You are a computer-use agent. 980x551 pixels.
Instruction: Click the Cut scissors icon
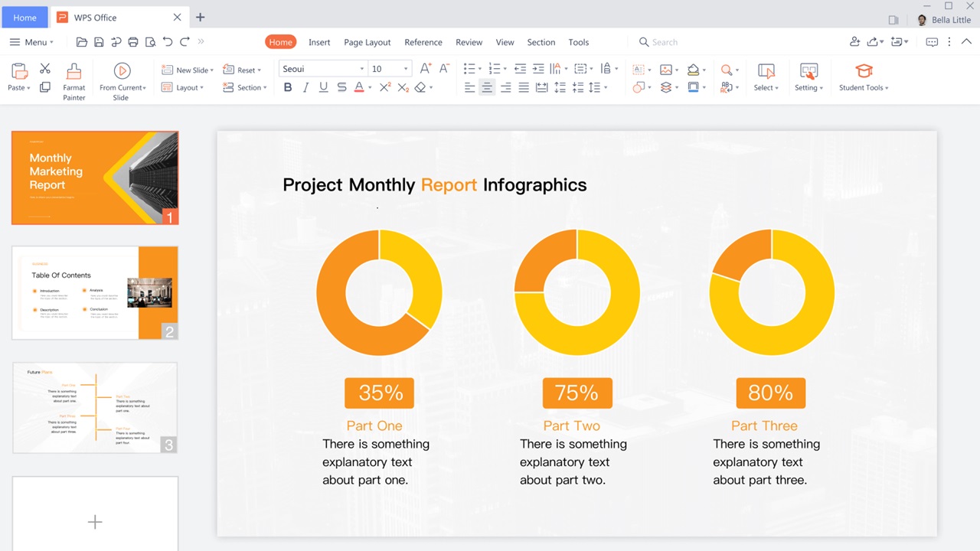(44, 69)
